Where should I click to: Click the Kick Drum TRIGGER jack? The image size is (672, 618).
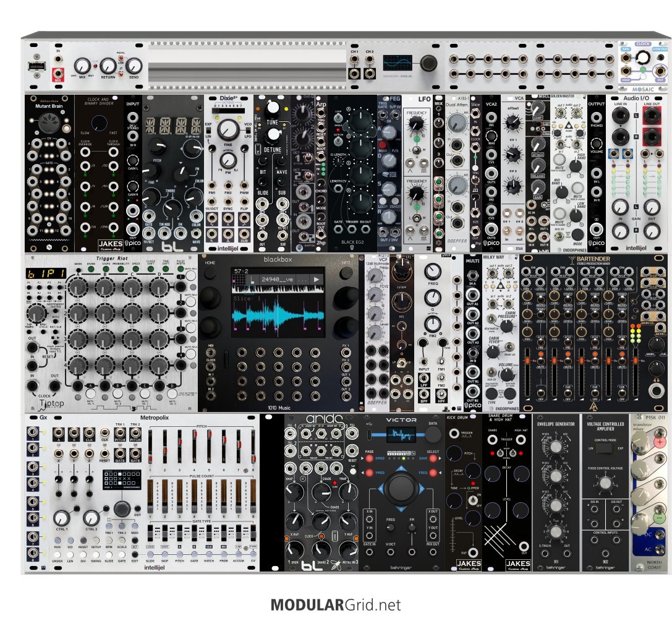click(x=454, y=433)
